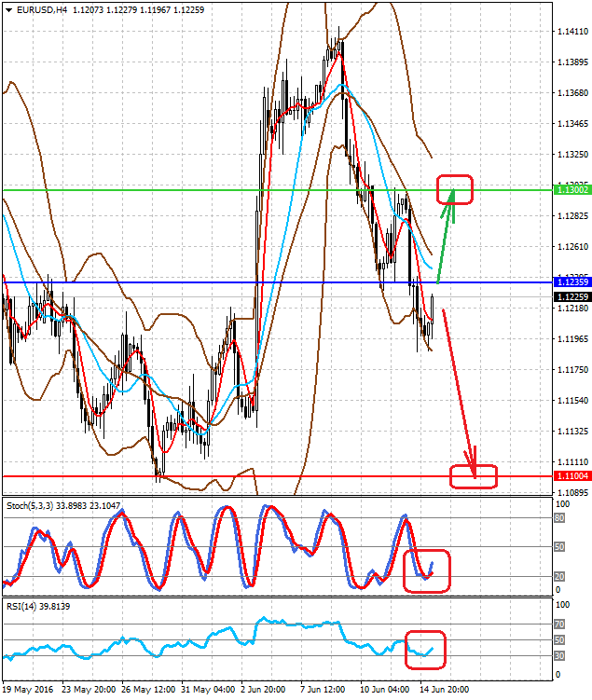
Task: Click the 1.11325 price axis value
Action: point(572,432)
